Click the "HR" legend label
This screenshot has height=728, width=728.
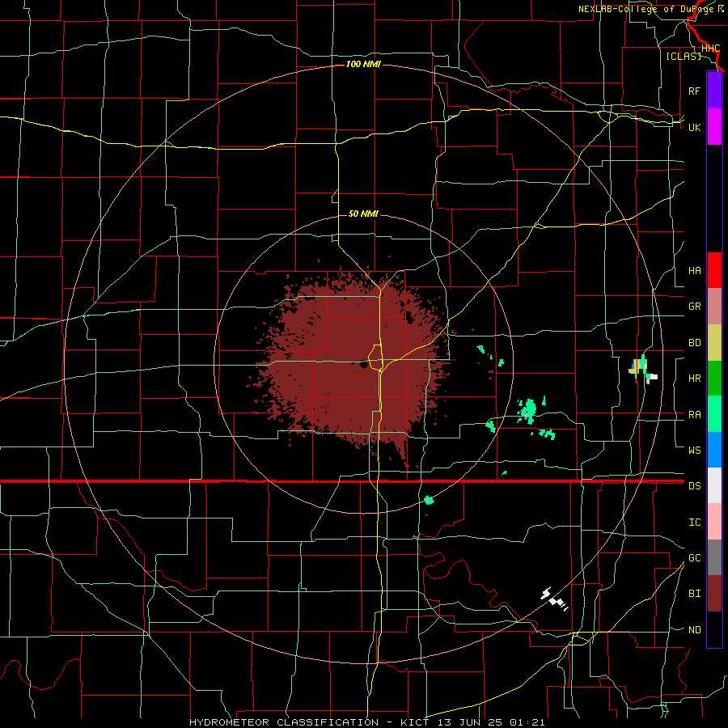[x=694, y=379]
